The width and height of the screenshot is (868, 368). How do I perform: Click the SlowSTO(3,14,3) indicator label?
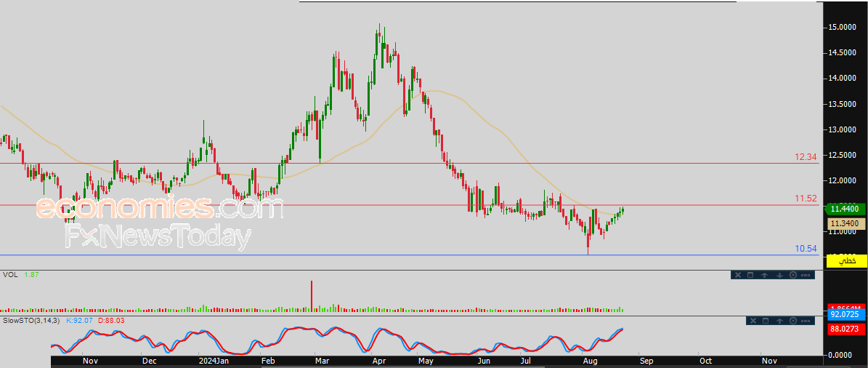point(31,320)
